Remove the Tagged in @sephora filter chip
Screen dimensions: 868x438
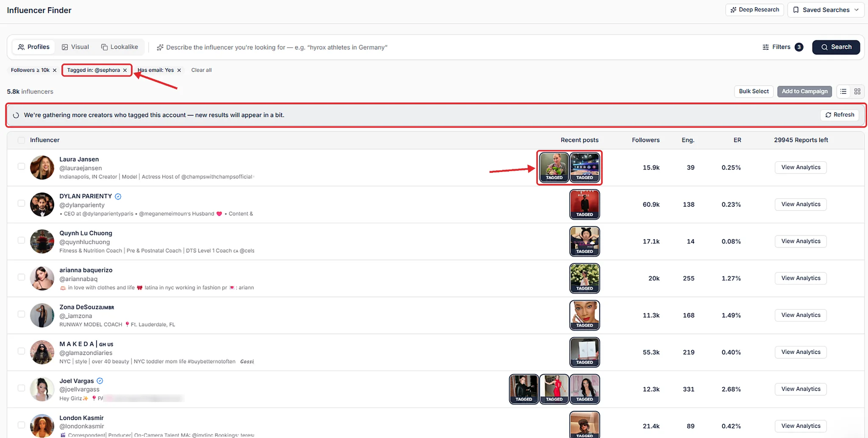125,70
